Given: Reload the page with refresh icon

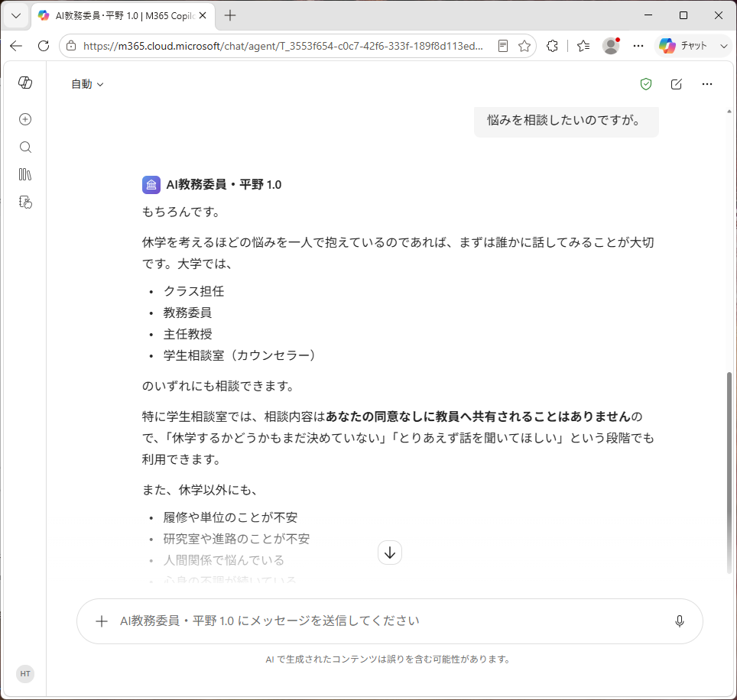Looking at the screenshot, I should (x=44, y=46).
